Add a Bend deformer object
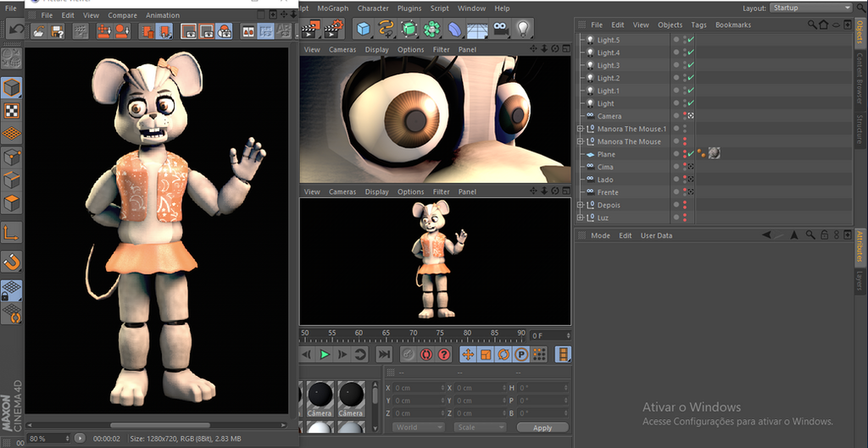868x448 pixels. (x=454, y=29)
